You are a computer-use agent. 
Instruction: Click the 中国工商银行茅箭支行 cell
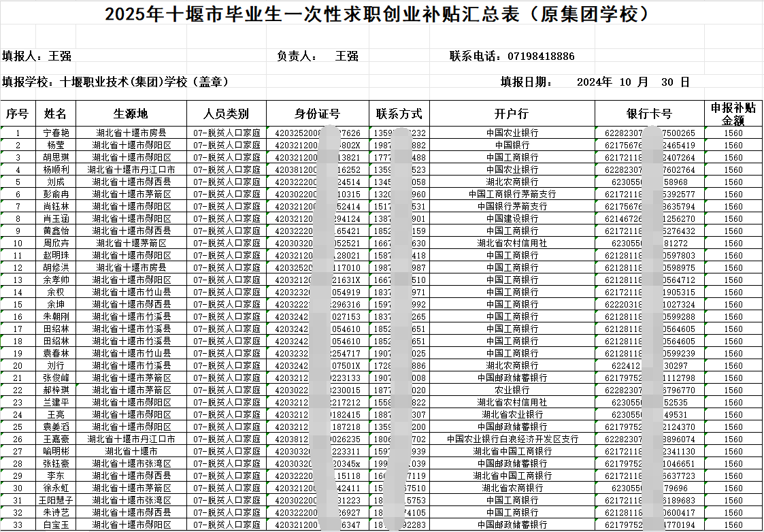tap(512, 195)
